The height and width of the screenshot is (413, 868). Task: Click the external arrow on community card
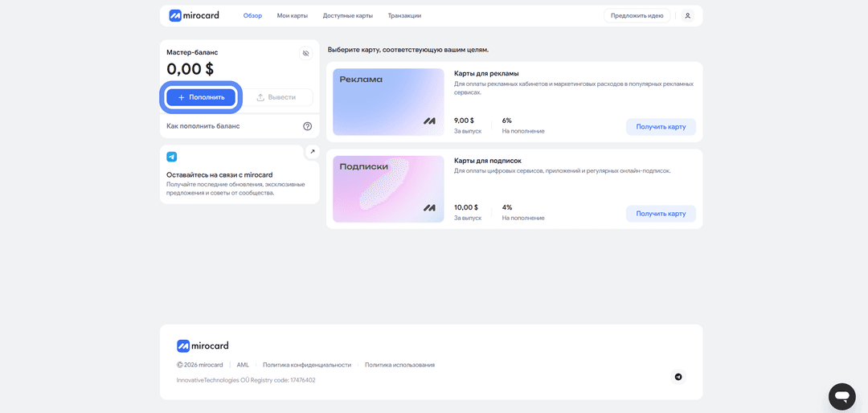coord(312,151)
